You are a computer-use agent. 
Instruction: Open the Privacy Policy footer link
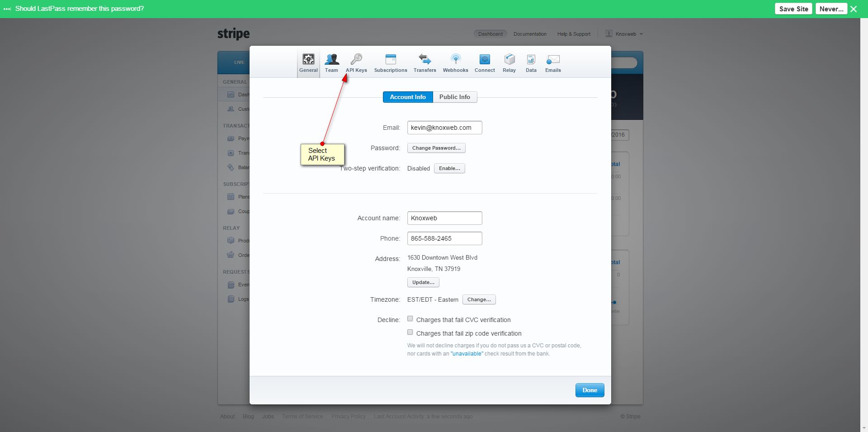tap(349, 417)
